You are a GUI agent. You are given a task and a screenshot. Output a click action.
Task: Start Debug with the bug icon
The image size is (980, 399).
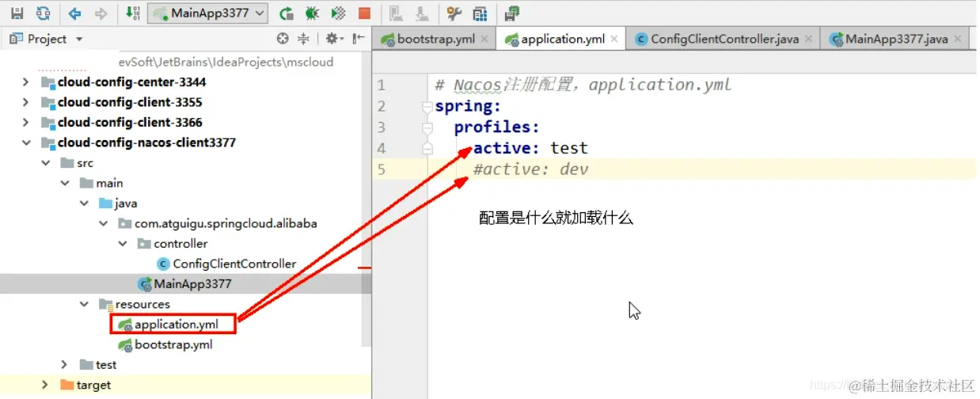[x=312, y=13]
